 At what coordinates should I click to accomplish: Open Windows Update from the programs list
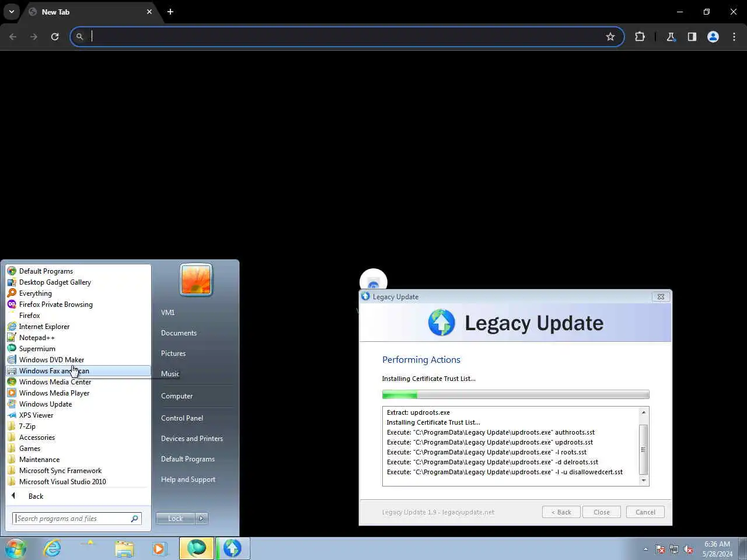(78, 404)
